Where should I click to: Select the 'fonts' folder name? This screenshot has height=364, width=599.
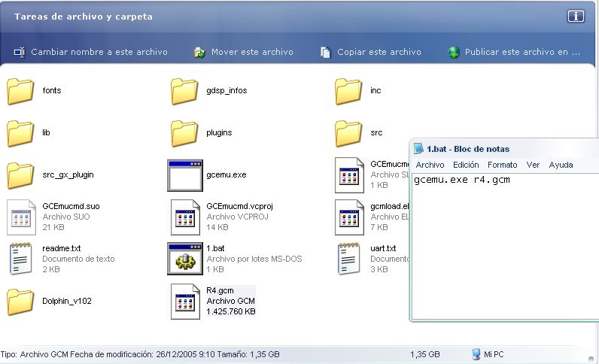tap(52, 90)
